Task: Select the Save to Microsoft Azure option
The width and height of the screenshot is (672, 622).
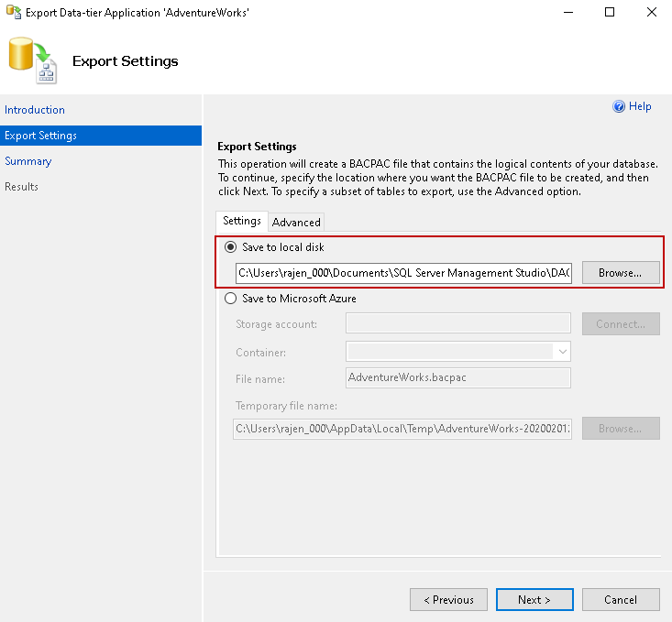Action: [230, 299]
